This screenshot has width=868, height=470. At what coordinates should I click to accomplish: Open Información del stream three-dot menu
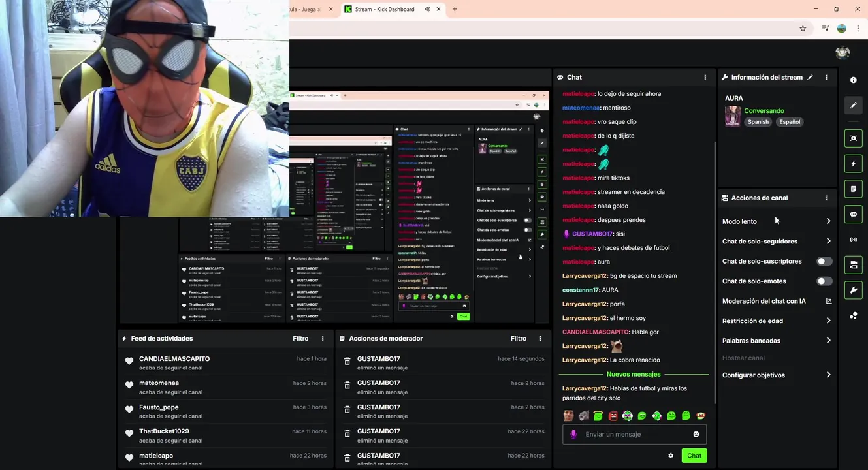pyautogui.click(x=826, y=77)
